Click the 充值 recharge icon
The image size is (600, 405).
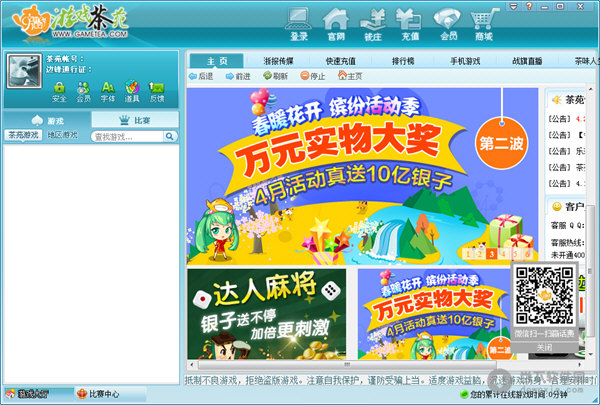point(409,25)
